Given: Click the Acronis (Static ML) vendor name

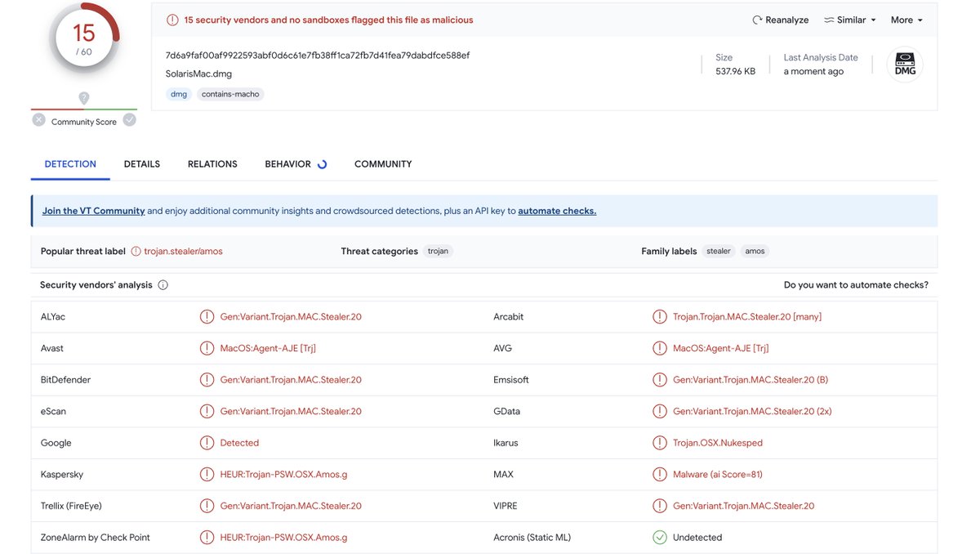Looking at the screenshot, I should point(532,538).
